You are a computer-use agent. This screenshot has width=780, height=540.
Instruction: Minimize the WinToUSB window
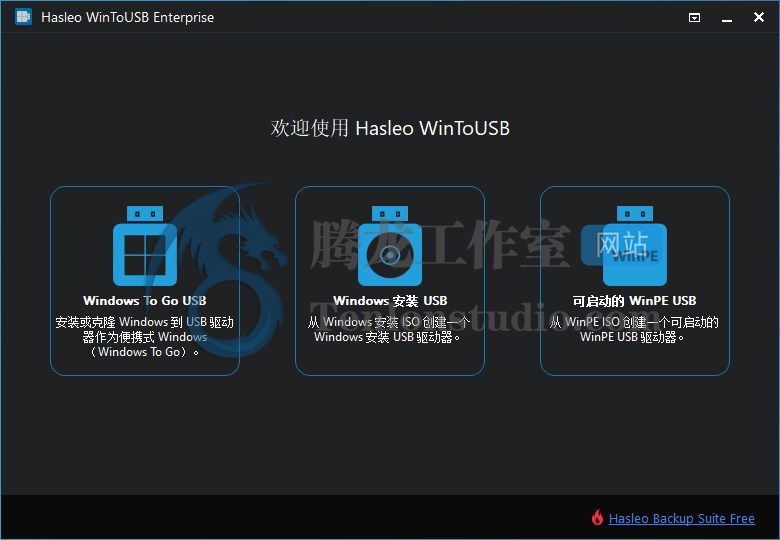tap(727, 18)
